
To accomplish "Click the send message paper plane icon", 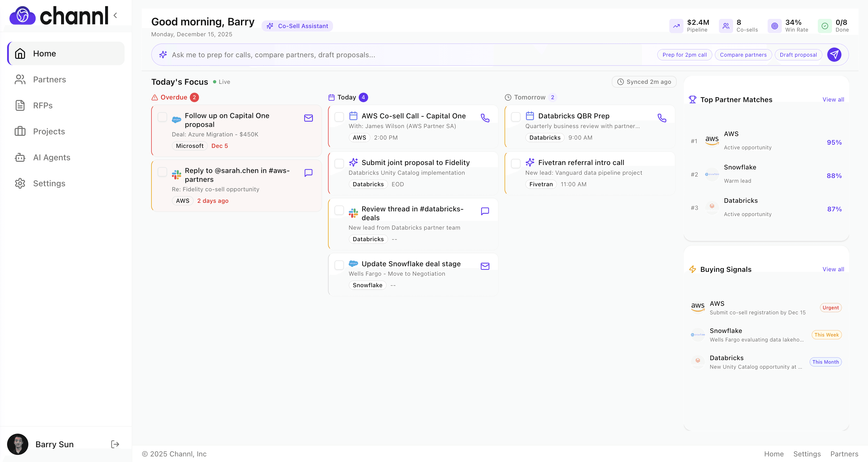I will coord(834,55).
